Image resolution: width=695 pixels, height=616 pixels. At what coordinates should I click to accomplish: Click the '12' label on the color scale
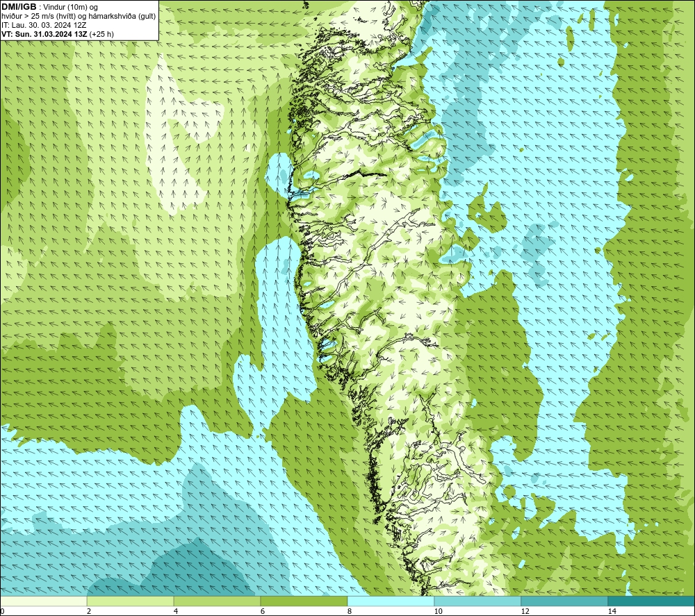(x=525, y=611)
